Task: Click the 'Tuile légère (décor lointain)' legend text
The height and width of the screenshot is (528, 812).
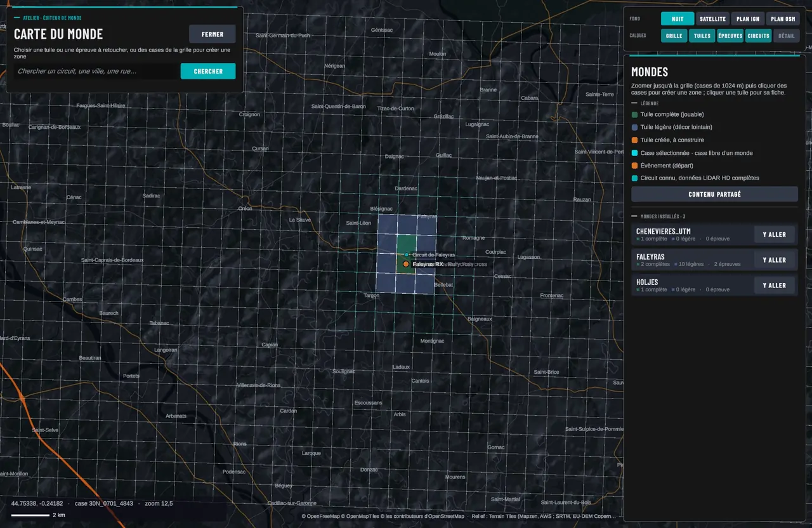Action: point(676,127)
